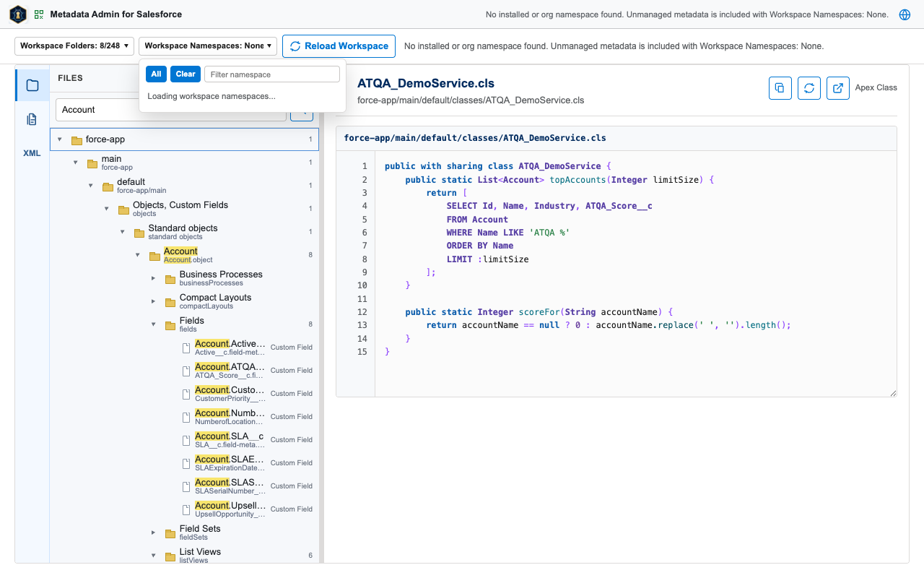924x578 pixels.
Task: Click code line 12 scoreFor declaration
Action: (x=539, y=312)
